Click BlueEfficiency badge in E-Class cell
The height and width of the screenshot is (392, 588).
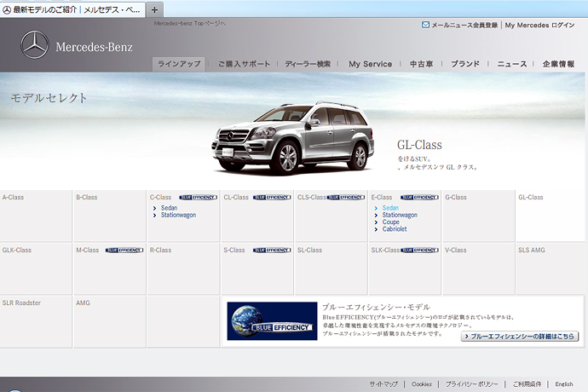(x=419, y=198)
